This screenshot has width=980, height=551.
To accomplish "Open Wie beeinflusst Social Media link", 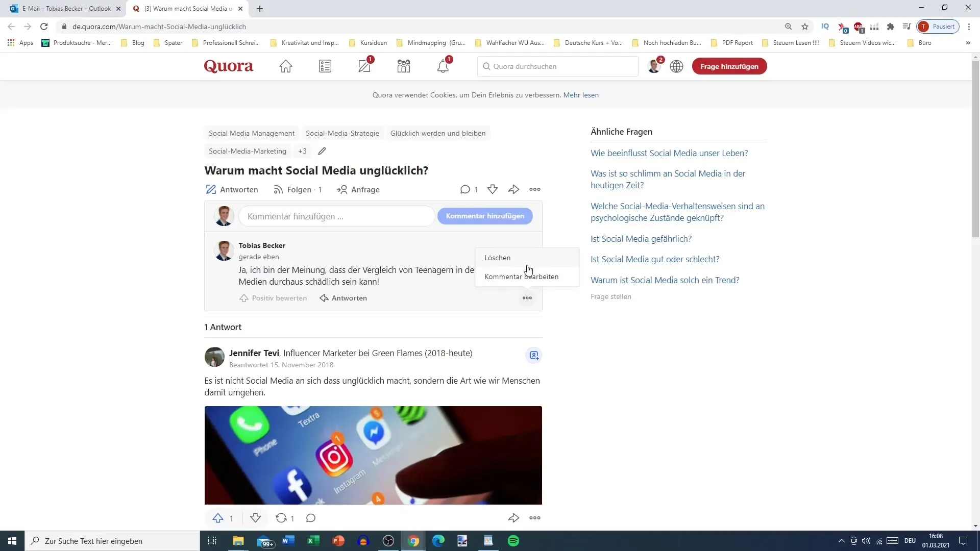I will pos(669,153).
